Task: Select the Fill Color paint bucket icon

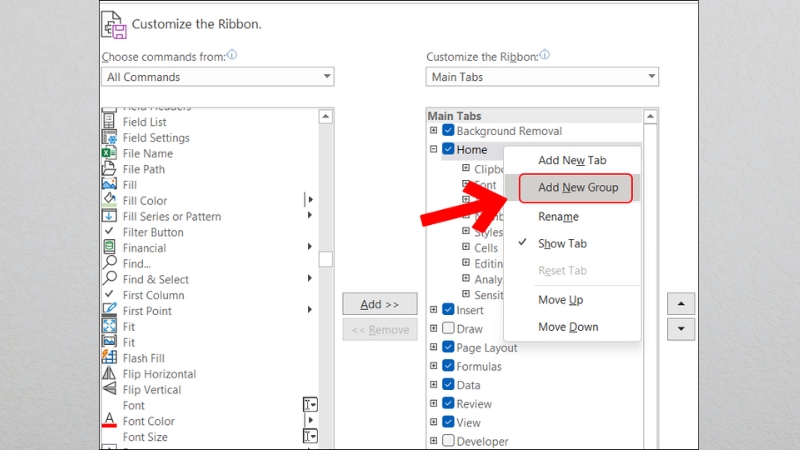Action: pos(109,200)
